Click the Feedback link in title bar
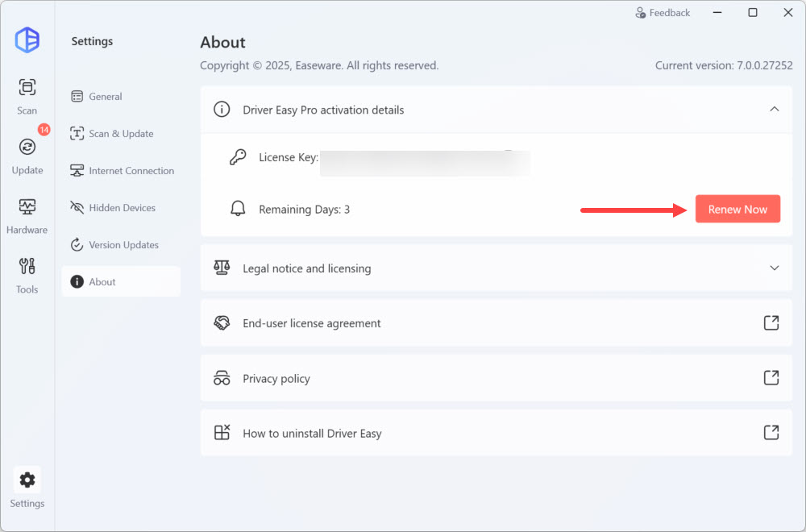 (x=663, y=13)
